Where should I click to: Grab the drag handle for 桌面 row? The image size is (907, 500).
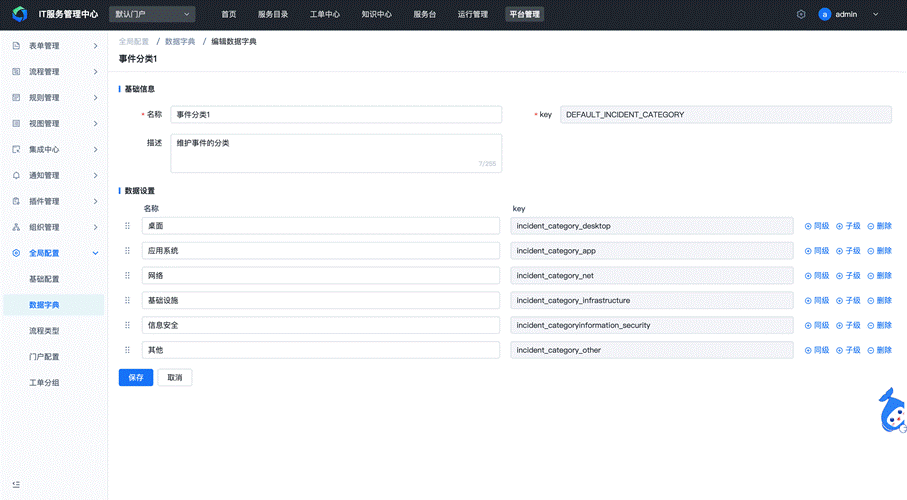click(127, 226)
